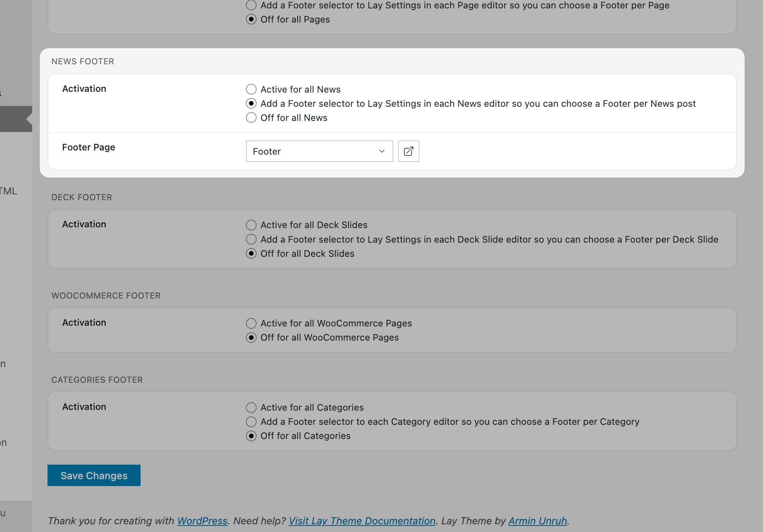This screenshot has height=532, width=763.
Task: Choose Footer selector per Category option
Action: pos(251,421)
